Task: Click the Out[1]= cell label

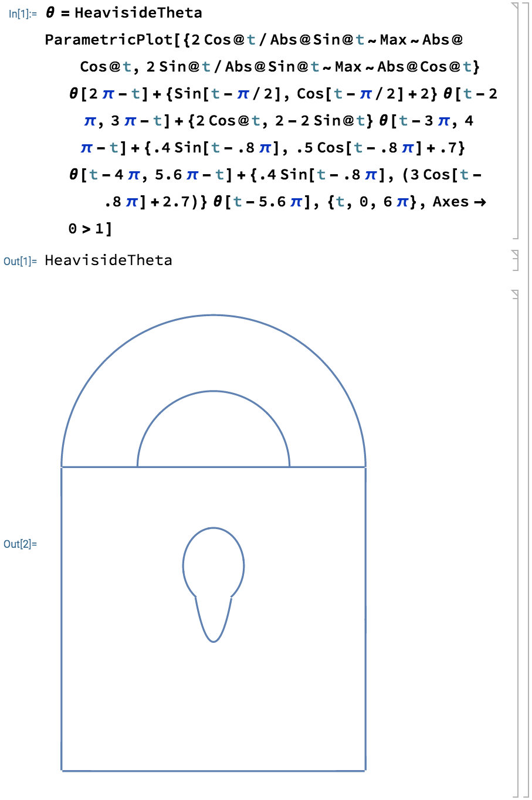Action: point(20,261)
